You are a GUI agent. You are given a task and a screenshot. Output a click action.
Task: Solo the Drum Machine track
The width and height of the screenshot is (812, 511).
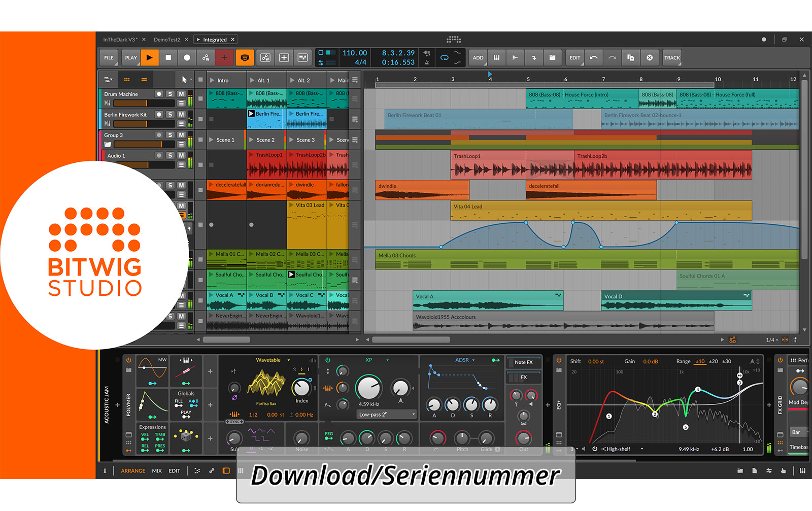coord(170,94)
